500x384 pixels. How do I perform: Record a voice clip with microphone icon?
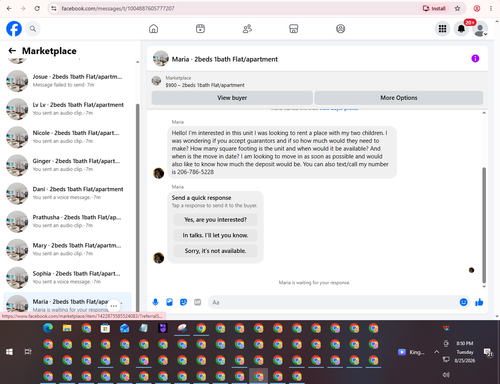[155, 302]
